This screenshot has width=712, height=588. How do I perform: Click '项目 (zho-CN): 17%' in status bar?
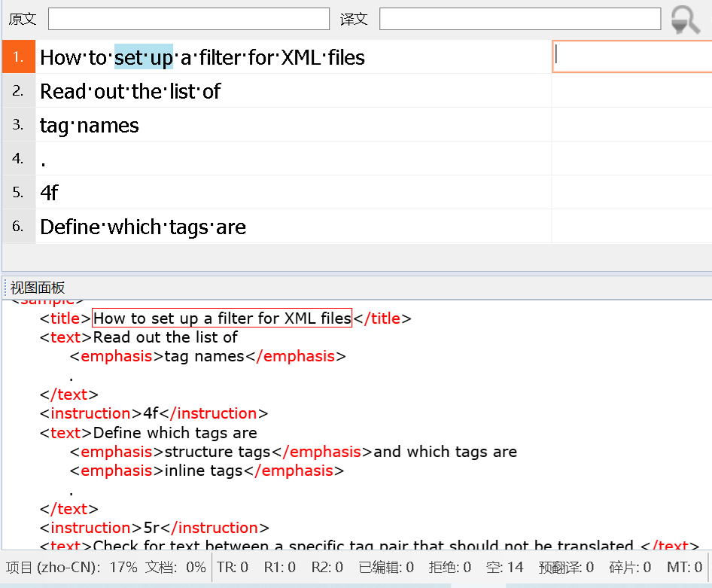[72, 567]
